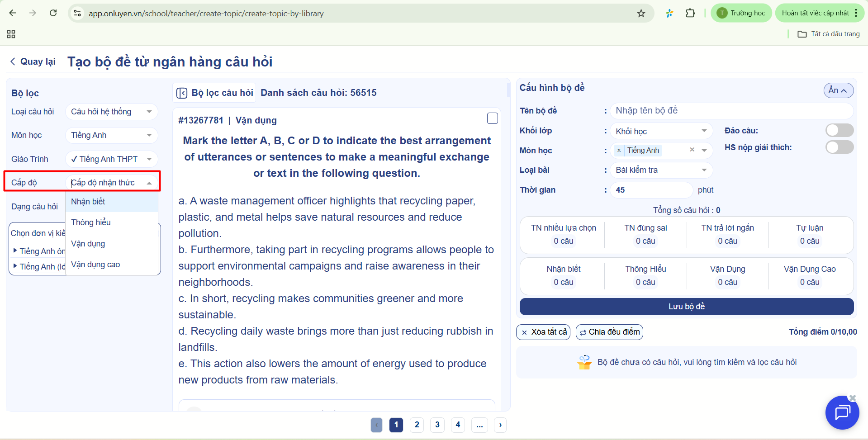
Task: Collapse the question filter panel icon
Action: 182,93
